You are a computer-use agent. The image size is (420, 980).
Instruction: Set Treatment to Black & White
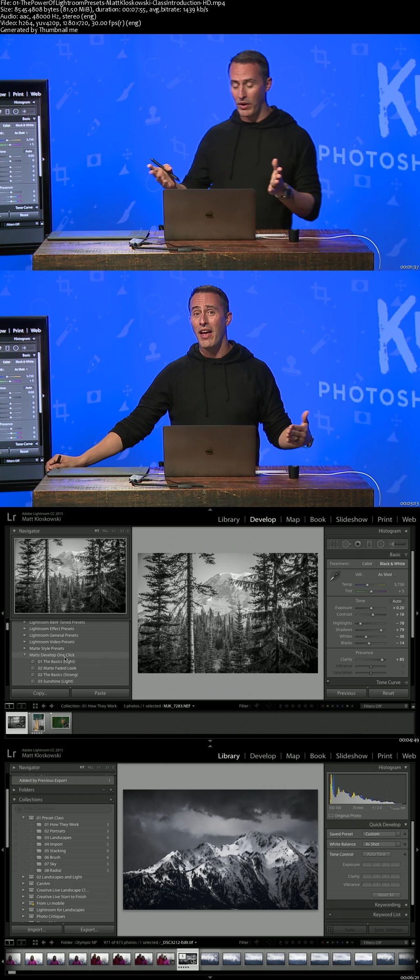[x=392, y=564]
